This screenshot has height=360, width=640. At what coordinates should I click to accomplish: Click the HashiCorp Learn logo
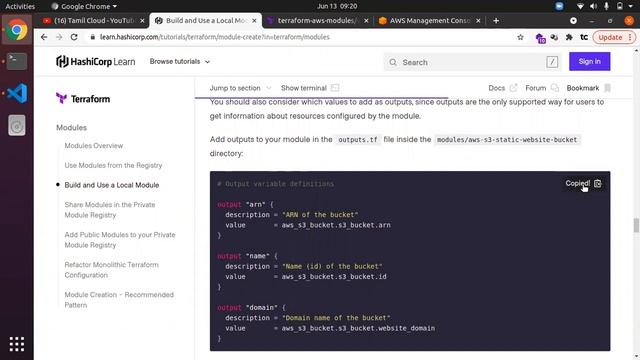pos(96,62)
